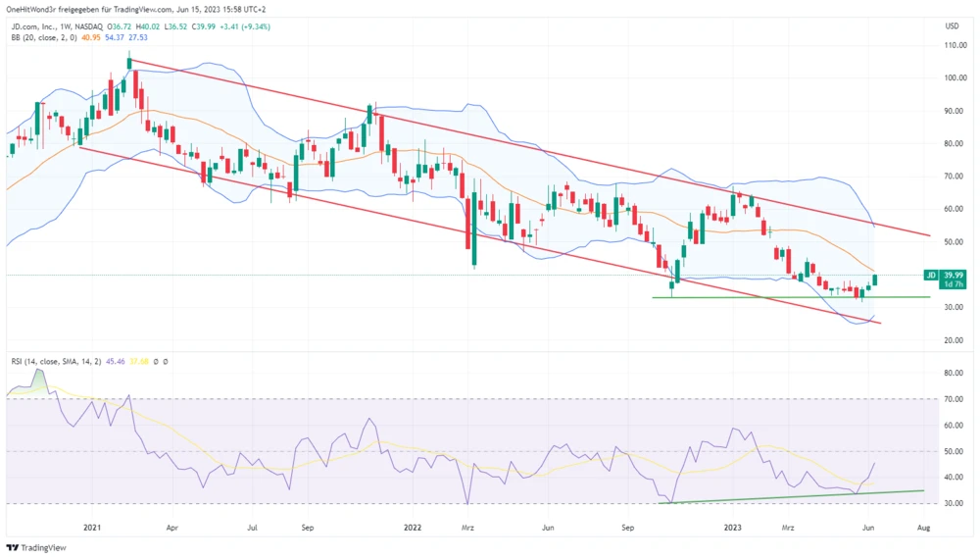The image size is (980, 559).
Task: Open the BB (20, close, 2, 0) indicator legend
Action: tap(46, 37)
